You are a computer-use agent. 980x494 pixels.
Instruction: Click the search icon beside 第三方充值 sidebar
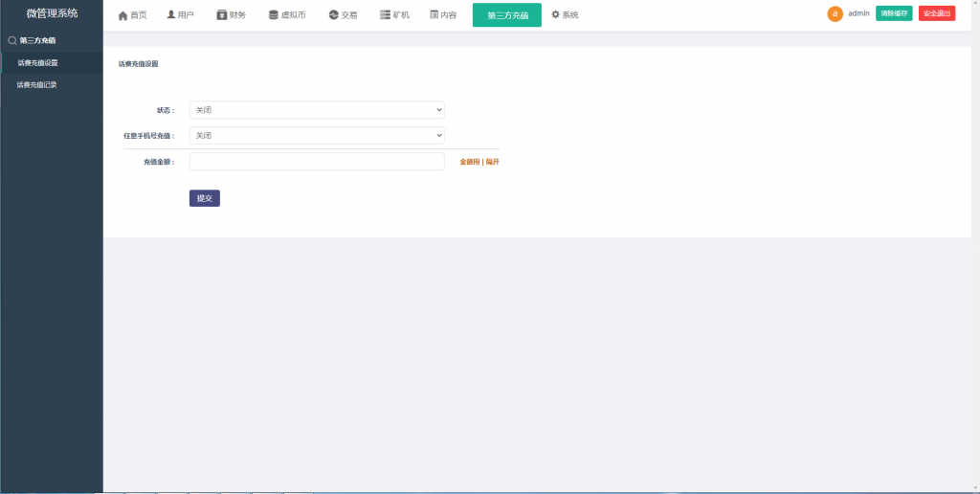(12, 40)
